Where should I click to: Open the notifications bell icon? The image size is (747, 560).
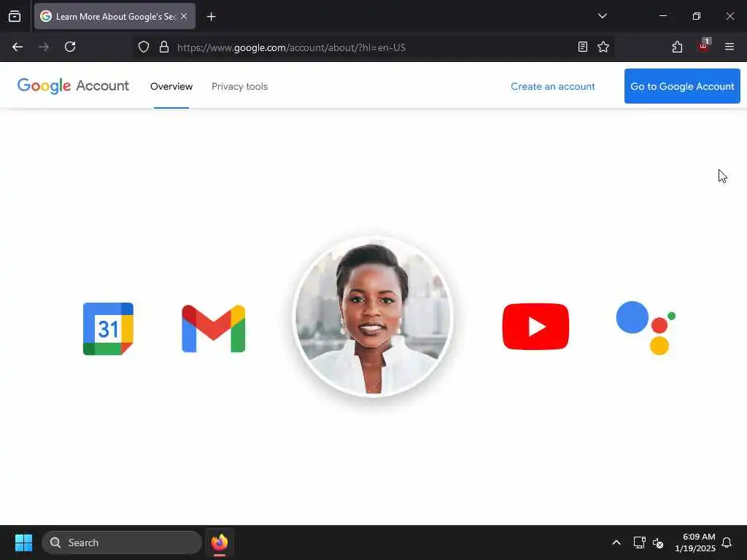click(727, 542)
